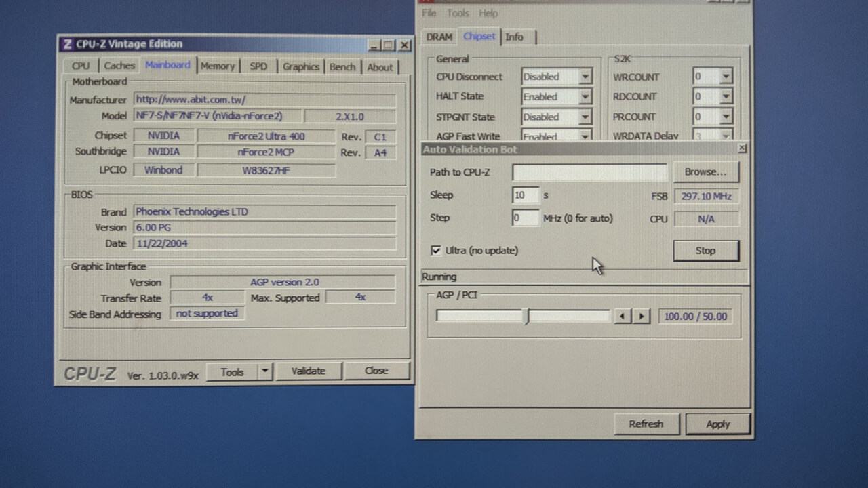Screen dimensions: 868x488
Task: Switch to the Caches tab
Action: [x=119, y=66]
